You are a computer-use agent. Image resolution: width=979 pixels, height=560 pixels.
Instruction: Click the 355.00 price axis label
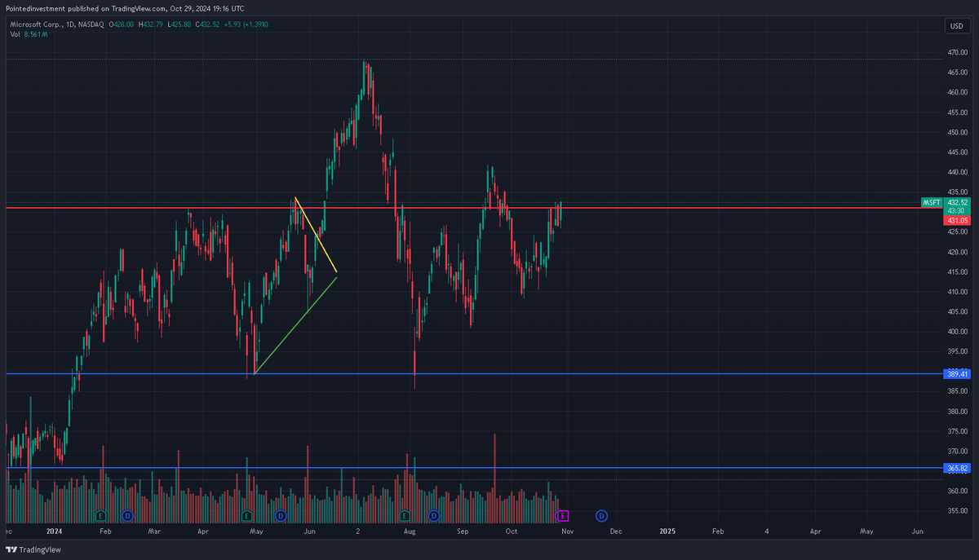[956, 511]
